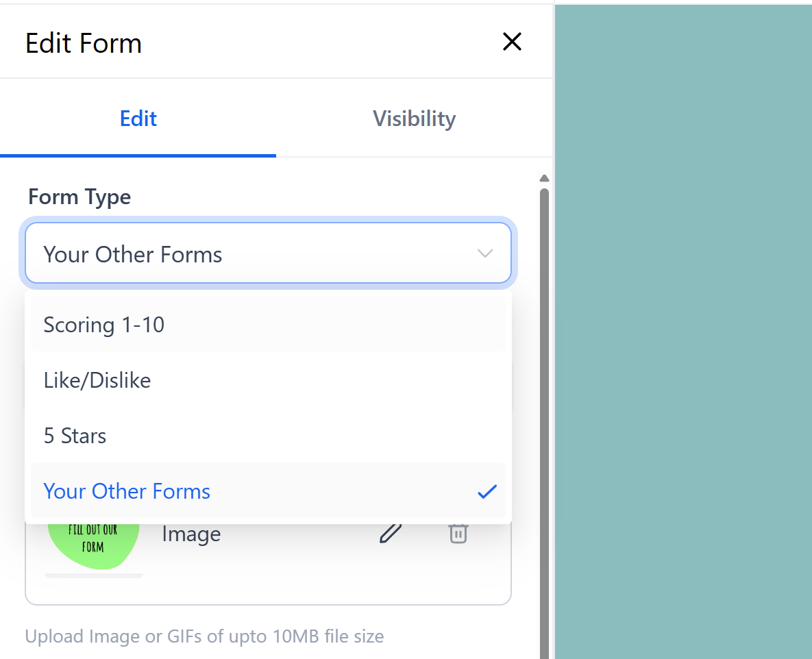Switch to the Edit tab
The width and height of the screenshot is (812, 659).
[x=138, y=118]
